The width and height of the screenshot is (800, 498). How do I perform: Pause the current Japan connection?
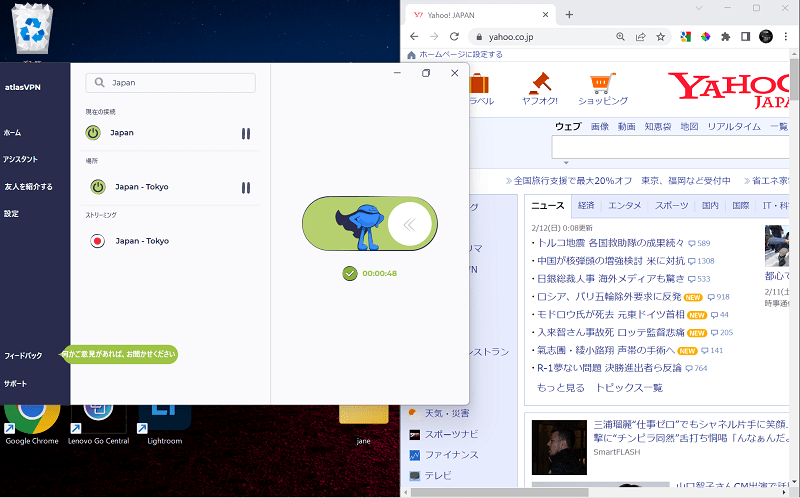(x=246, y=134)
